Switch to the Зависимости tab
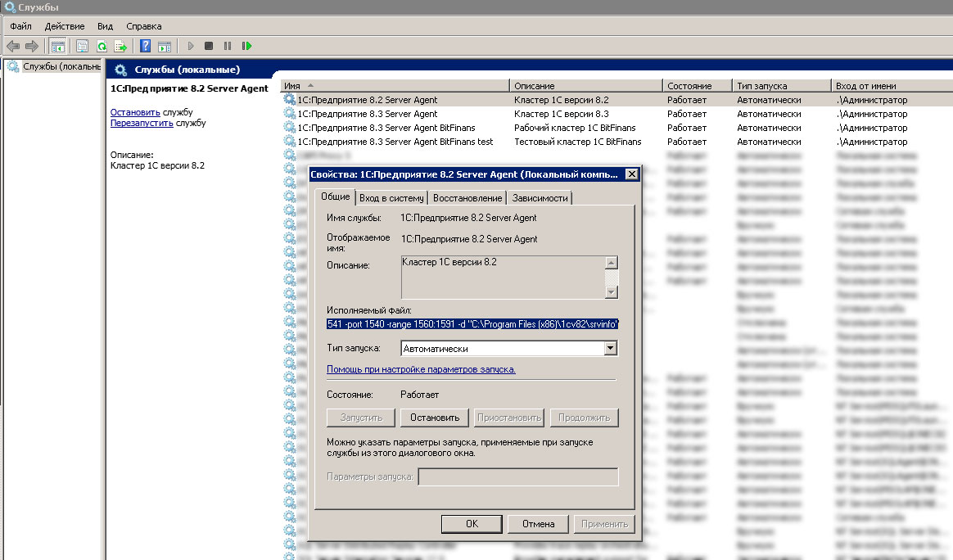953x560 pixels. coord(540,197)
